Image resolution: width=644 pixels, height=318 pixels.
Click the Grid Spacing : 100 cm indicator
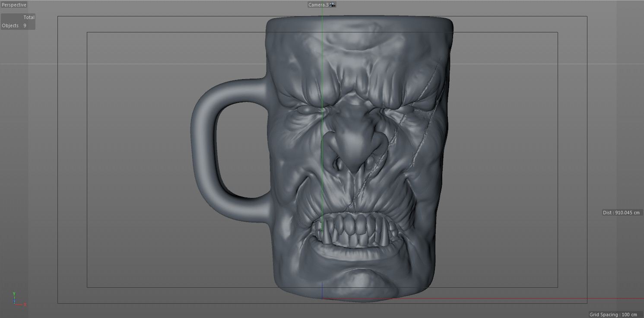(x=615, y=315)
